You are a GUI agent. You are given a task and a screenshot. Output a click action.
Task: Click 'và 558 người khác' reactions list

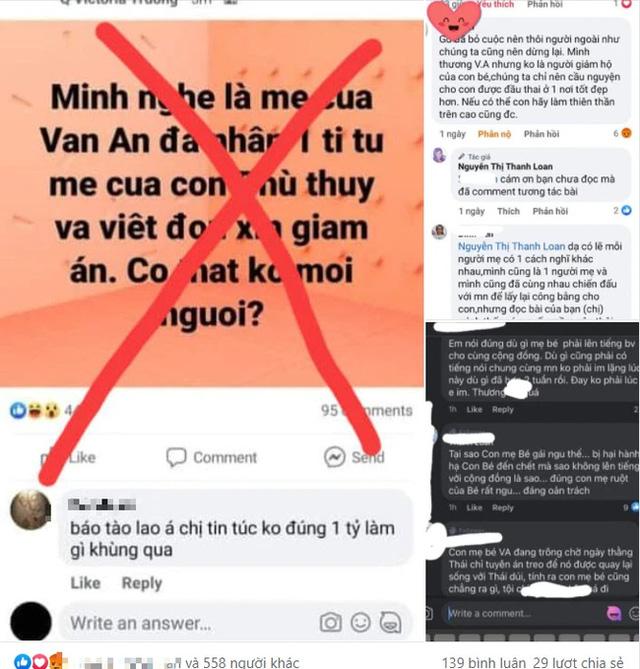[x=241, y=662]
